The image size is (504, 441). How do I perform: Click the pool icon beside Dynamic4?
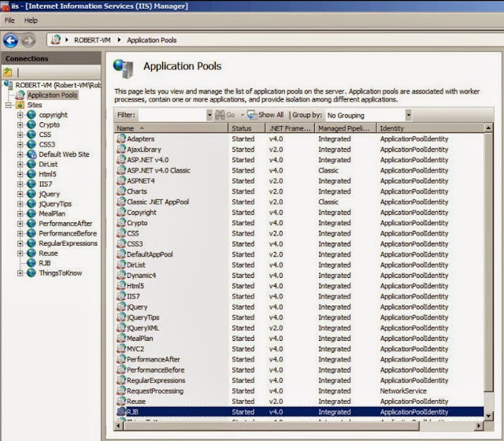pos(121,275)
